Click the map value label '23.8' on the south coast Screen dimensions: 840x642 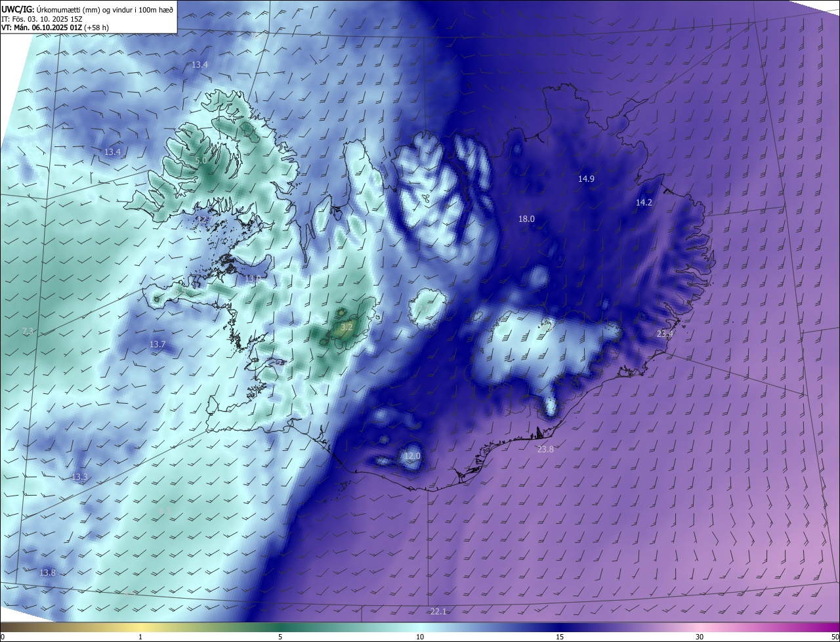pyautogui.click(x=545, y=450)
